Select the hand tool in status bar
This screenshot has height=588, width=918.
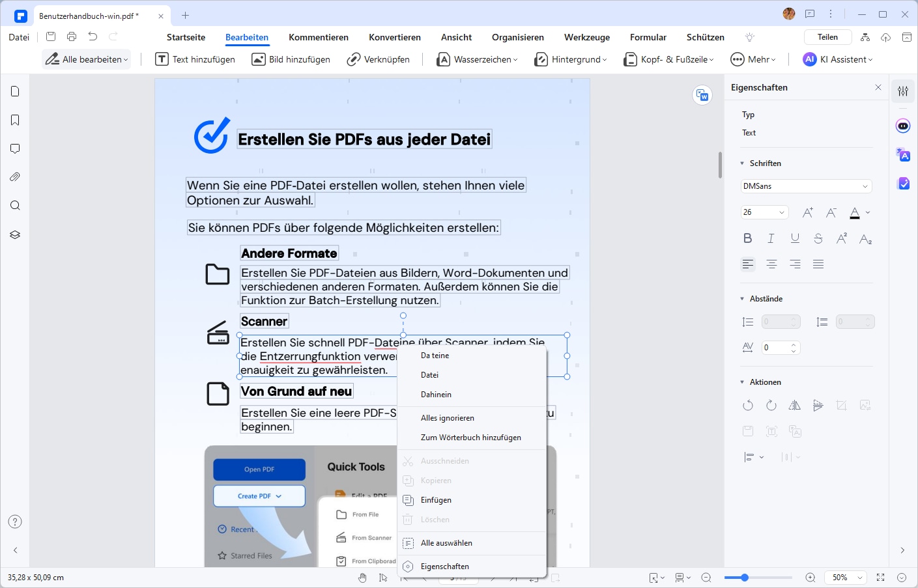[363, 578]
